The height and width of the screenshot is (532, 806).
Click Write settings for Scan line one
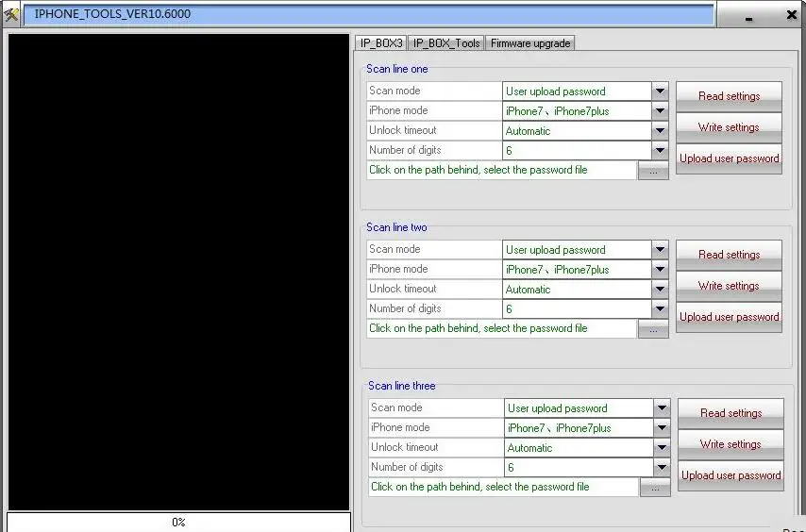[729, 127]
